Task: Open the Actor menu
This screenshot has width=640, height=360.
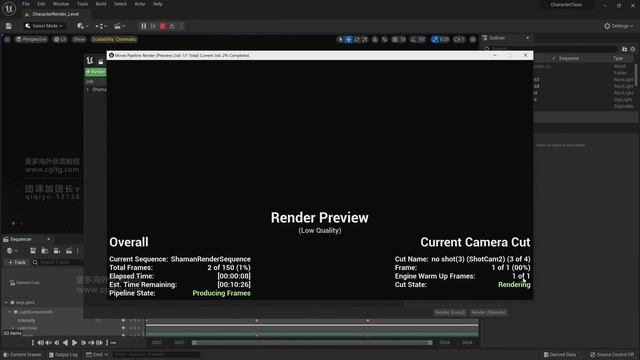Action: 140,4
